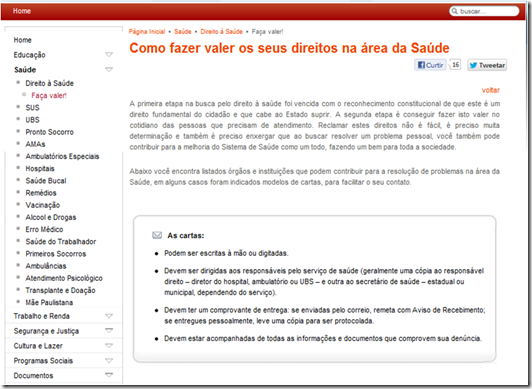Open the Transplante e Doação link
The image size is (532, 389).
60,290
